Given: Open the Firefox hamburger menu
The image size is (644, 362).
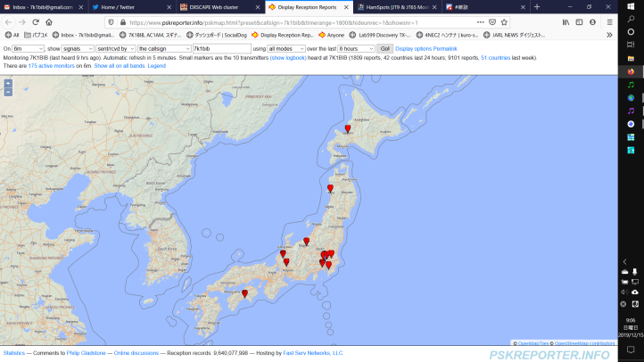Looking at the screenshot, I should coord(609,22).
